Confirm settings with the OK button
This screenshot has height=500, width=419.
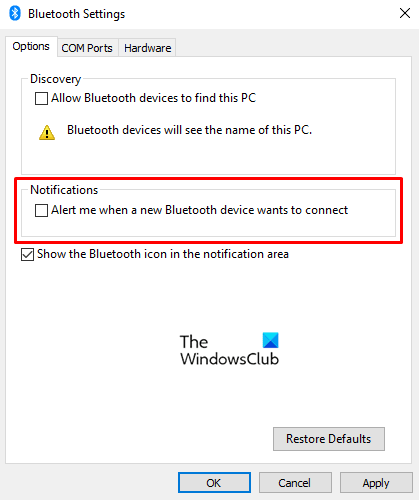[x=214, y=482]
